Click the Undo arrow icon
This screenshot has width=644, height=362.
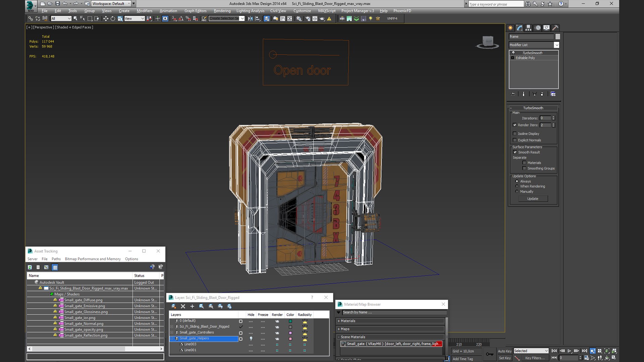click(65, 4)
